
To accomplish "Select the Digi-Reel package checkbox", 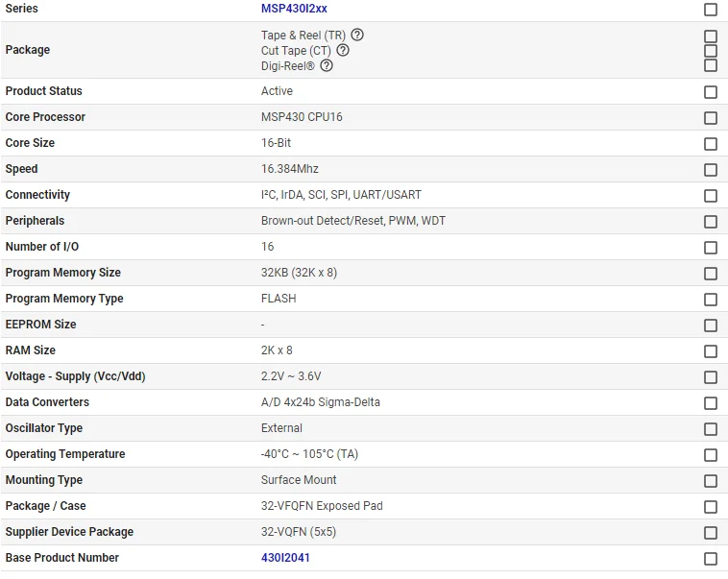I will tap(711, 65).
